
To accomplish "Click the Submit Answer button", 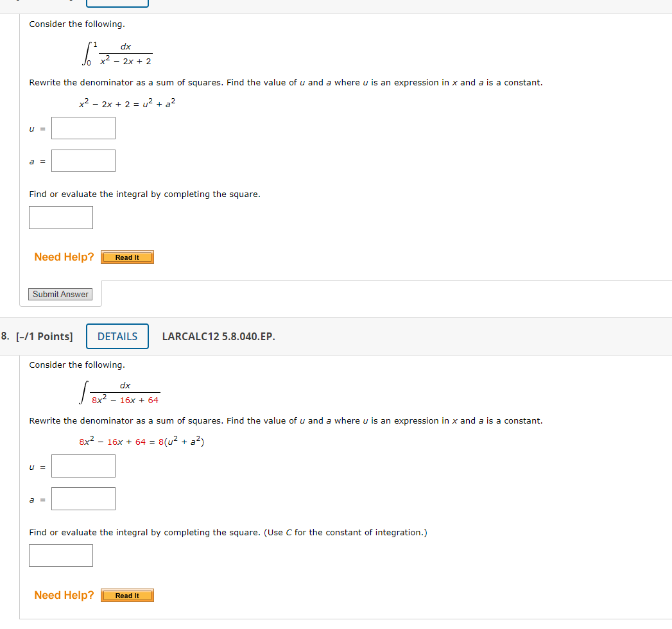I will (x=60, y=294).
